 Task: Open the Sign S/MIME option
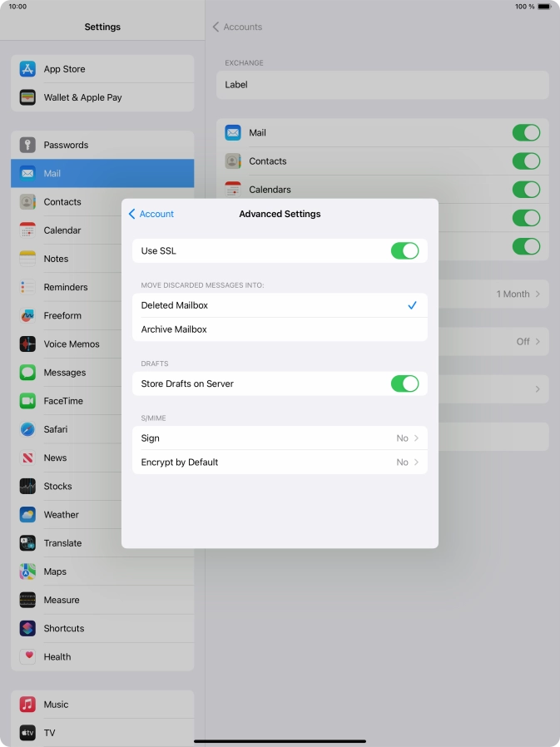(280, 438)
